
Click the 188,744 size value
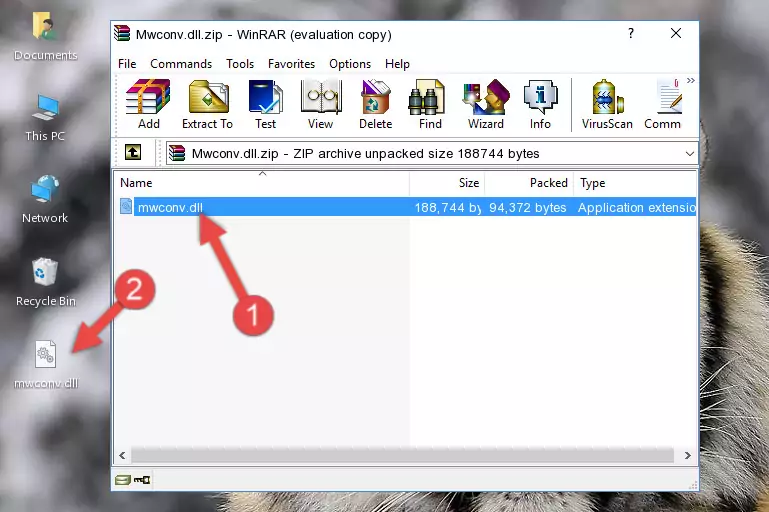(x=448, y=207)
